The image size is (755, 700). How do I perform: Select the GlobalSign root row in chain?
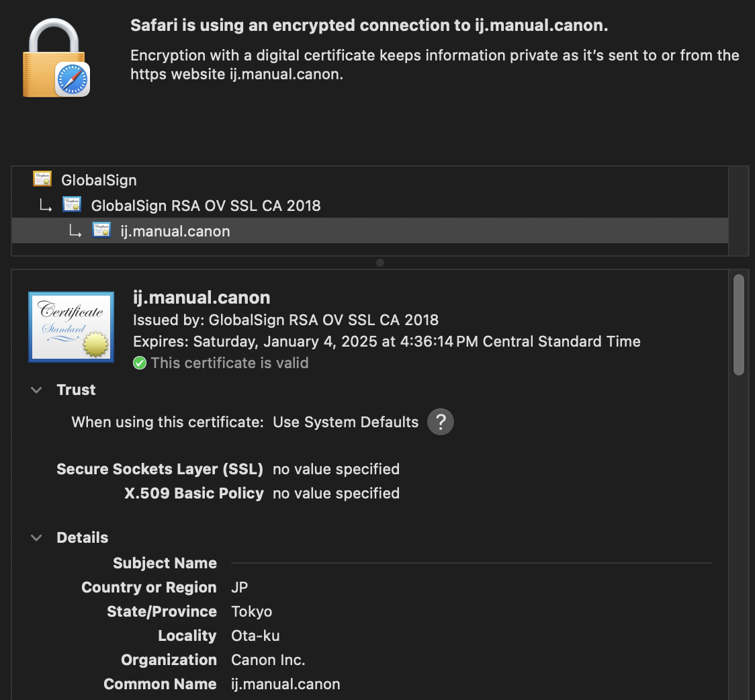pyautogui.click(x=99, y=180)
